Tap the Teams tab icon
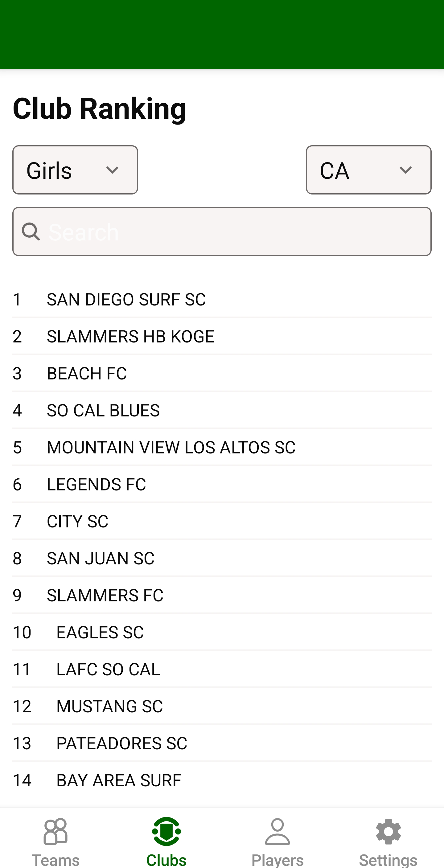 55,831
